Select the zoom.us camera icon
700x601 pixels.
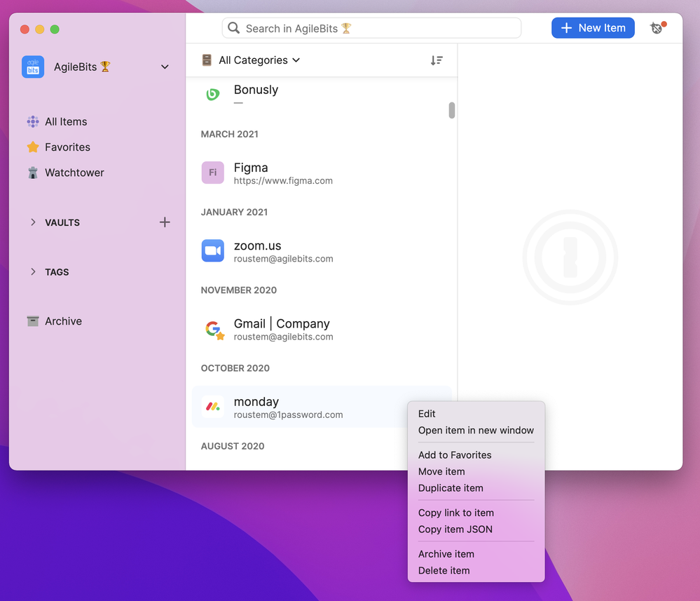click(212, 250)
